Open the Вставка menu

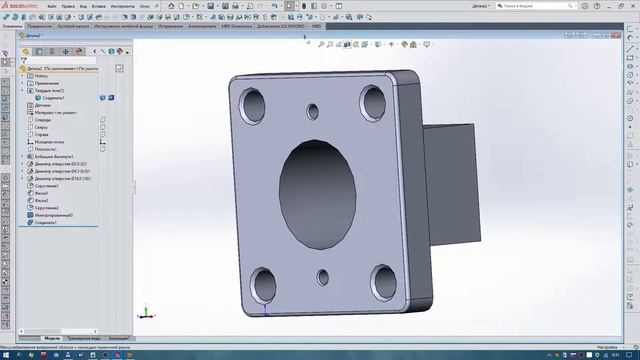pyautogui.click(x=98, y=7)
